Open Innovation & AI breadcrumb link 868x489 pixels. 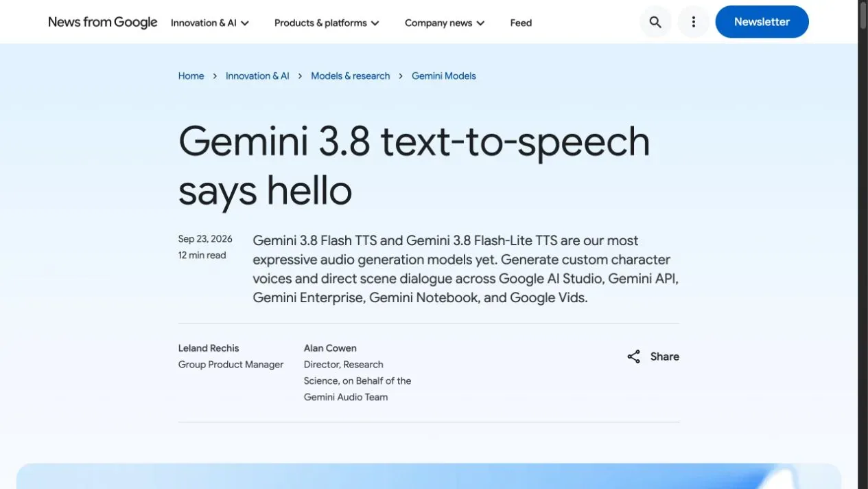click(x=257, y=76)
